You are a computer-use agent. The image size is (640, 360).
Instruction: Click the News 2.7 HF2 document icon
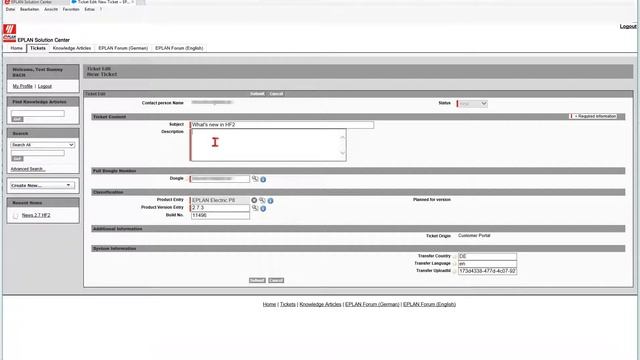point(16,216)
